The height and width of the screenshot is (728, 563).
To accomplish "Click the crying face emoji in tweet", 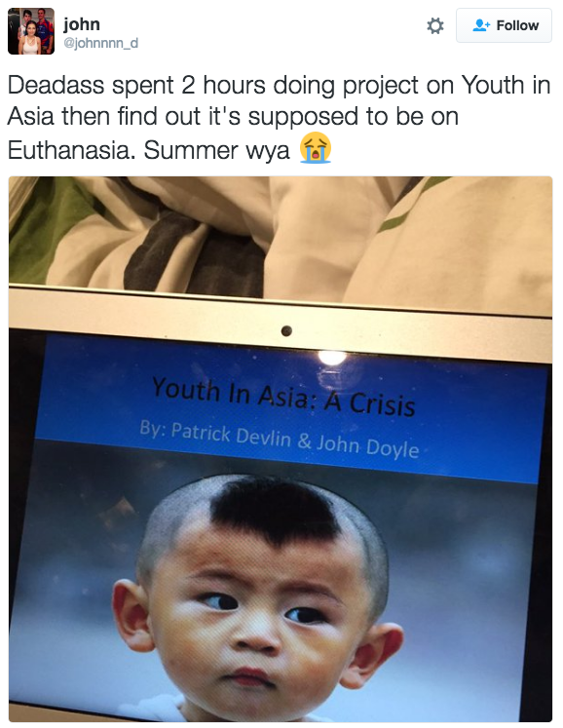I will tap(316, 148).
